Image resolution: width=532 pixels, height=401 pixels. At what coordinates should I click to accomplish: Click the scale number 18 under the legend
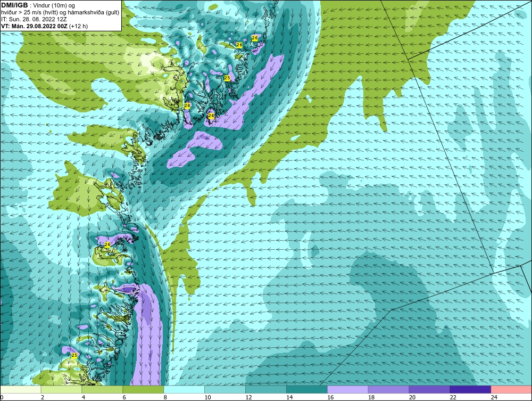371,397
